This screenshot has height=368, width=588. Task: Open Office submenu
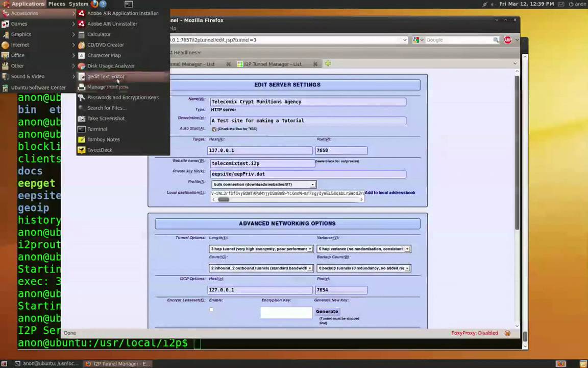point(38,55)
